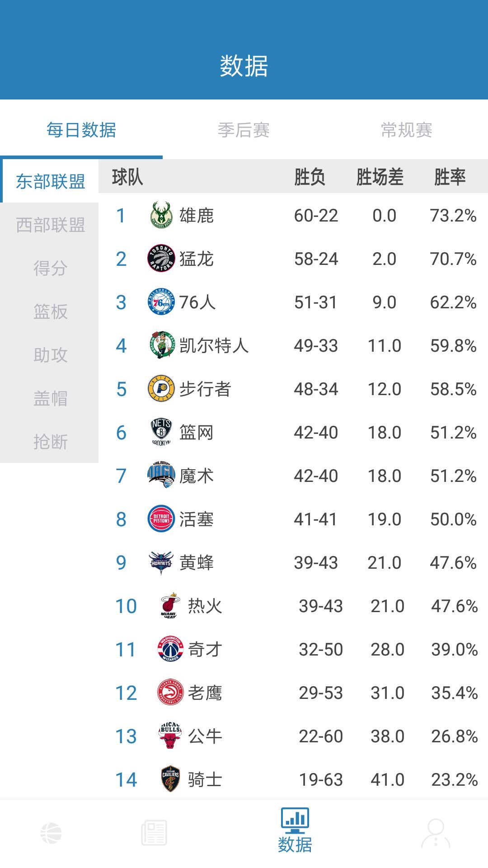Select 抢断 in the sidebar
The image size is (488, 868).
click(x=50, y=442)
